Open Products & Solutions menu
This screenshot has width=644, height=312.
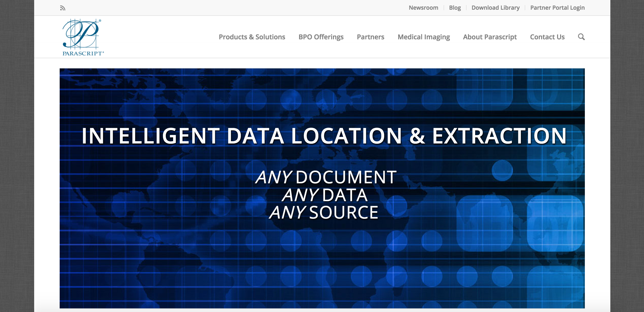(252, 37)
